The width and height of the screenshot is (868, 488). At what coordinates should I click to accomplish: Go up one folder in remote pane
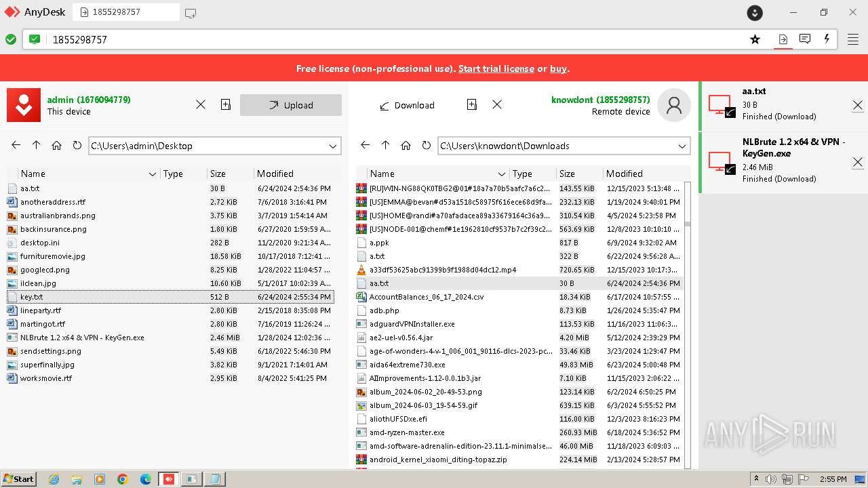[385, 145]
